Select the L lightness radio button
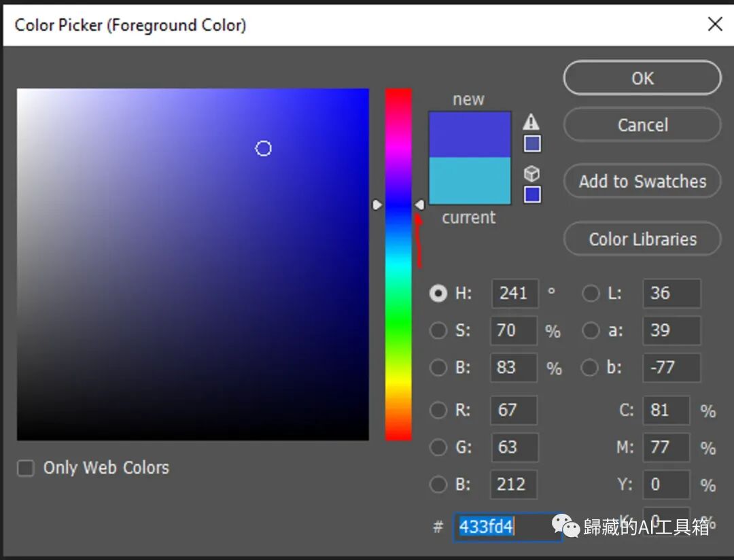 pyautogui.click(x=591, y=294)
